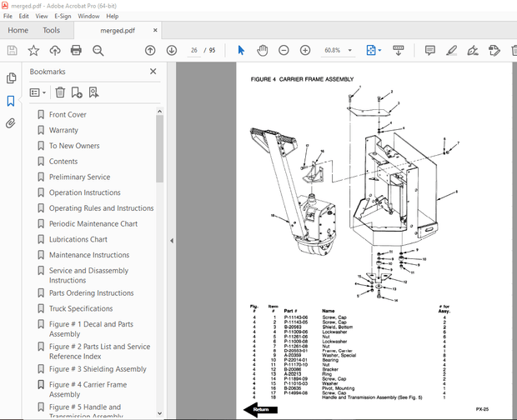The width and height of the screenshot is (517, 420).
Task: Click the Stamp tool icon
Action: click(x=494, y=50)
